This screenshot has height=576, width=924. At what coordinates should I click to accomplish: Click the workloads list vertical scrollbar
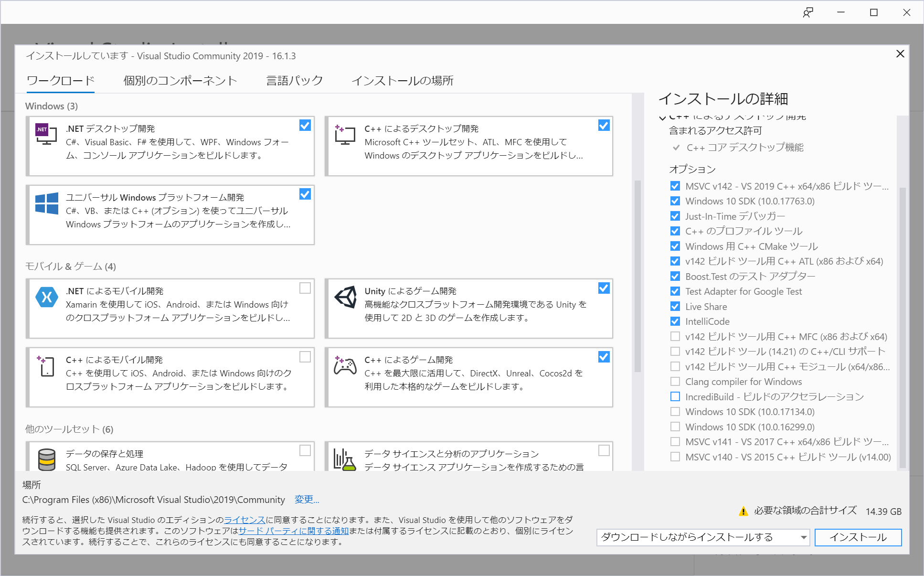[637, 276]
